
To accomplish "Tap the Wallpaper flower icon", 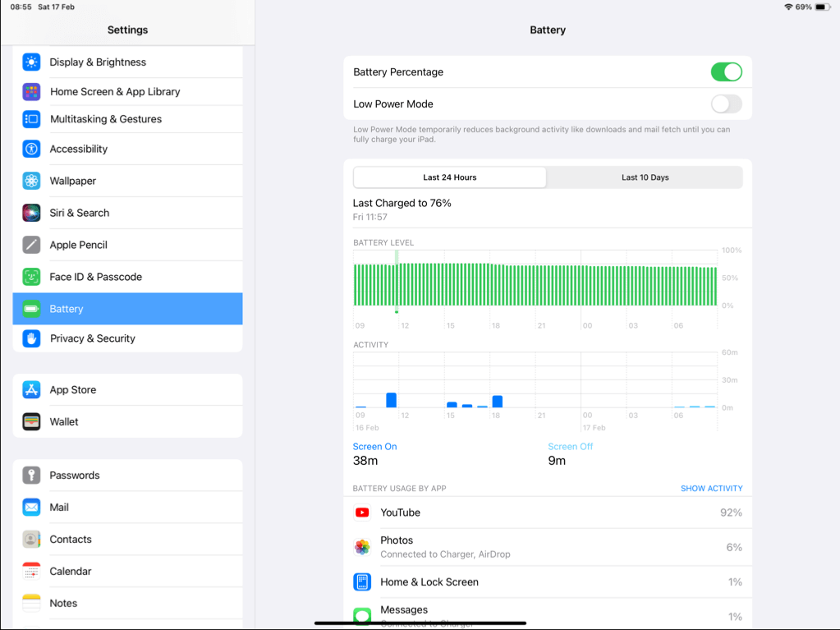I will [x=31, y=181].
